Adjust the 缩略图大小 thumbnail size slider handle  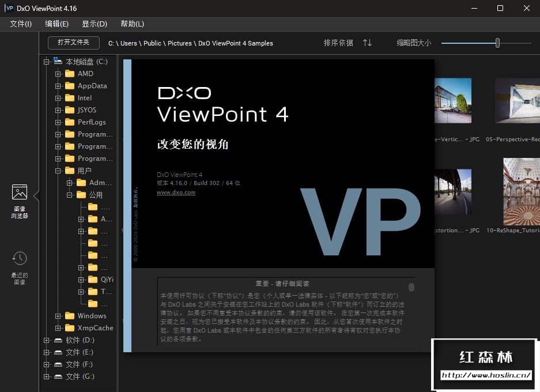tap(497, 43)
